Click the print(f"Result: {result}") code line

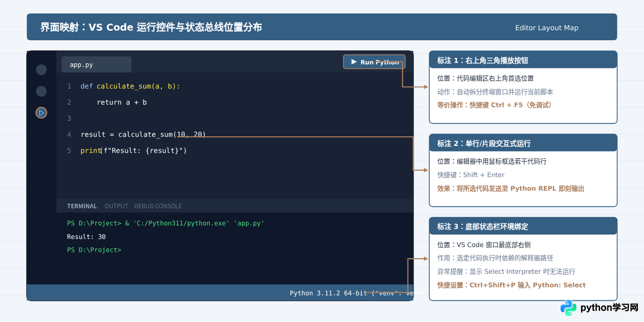tap(133, 150)
